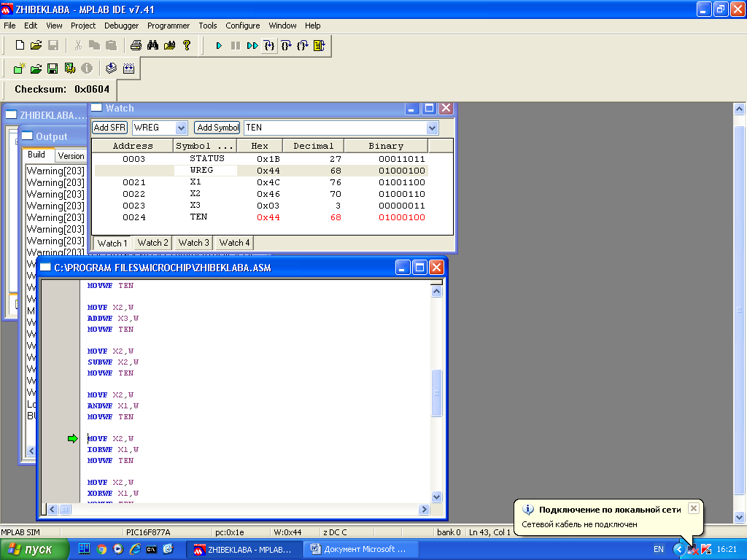The width and height of the screenshot is (747, 560).
Task: Switch to the Watch 2 tab
Action: coord(152,243)
